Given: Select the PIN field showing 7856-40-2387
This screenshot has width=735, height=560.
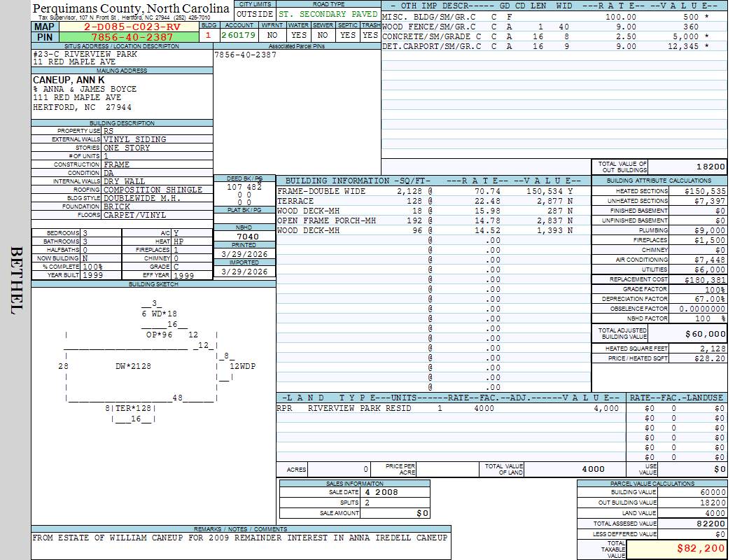Looking at the screenshot, I should point(129,37).
